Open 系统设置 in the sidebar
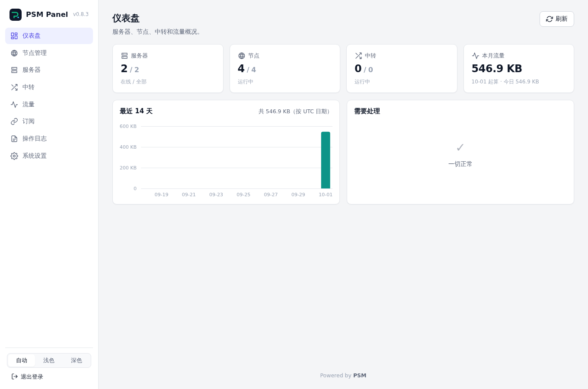The image size is (588, 389). pyautogui.click(x=49, y=156)
